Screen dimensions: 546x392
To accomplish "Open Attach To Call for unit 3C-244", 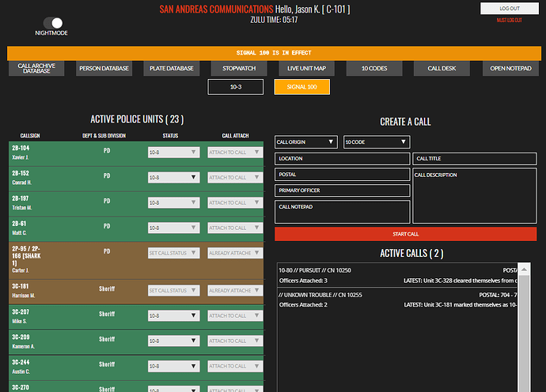I will click(x=235, y=366).
